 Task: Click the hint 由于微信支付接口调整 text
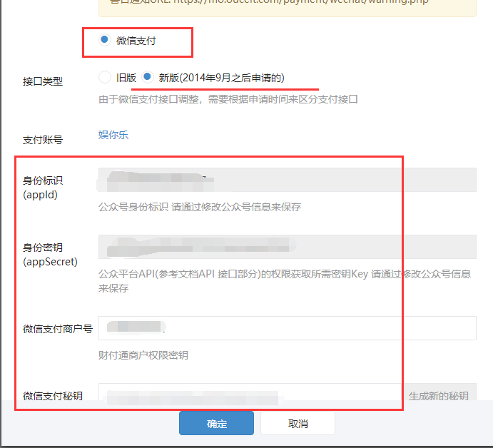(x=228, y=99)
